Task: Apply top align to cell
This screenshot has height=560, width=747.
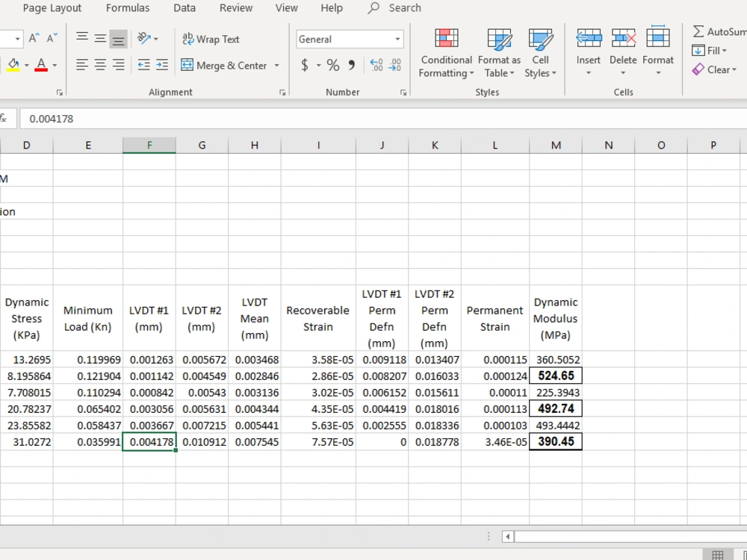Action: pyautogui.click(x=82, y=39)
